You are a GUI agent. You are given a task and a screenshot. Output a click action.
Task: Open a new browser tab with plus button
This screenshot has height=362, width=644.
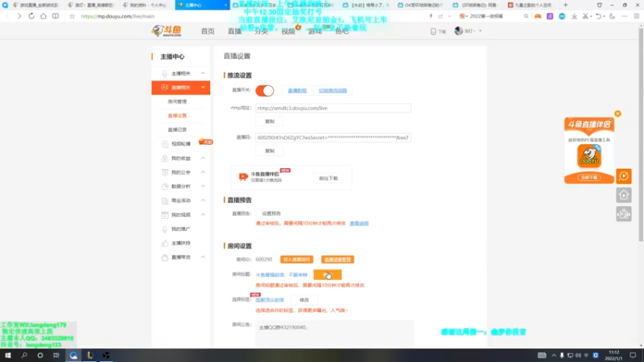pos(566,5)
